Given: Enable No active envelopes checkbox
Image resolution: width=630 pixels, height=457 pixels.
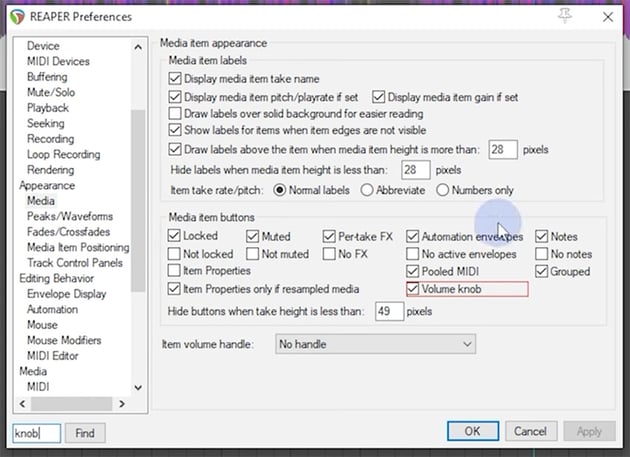Looking at the screenshot, I should point(413,254).
